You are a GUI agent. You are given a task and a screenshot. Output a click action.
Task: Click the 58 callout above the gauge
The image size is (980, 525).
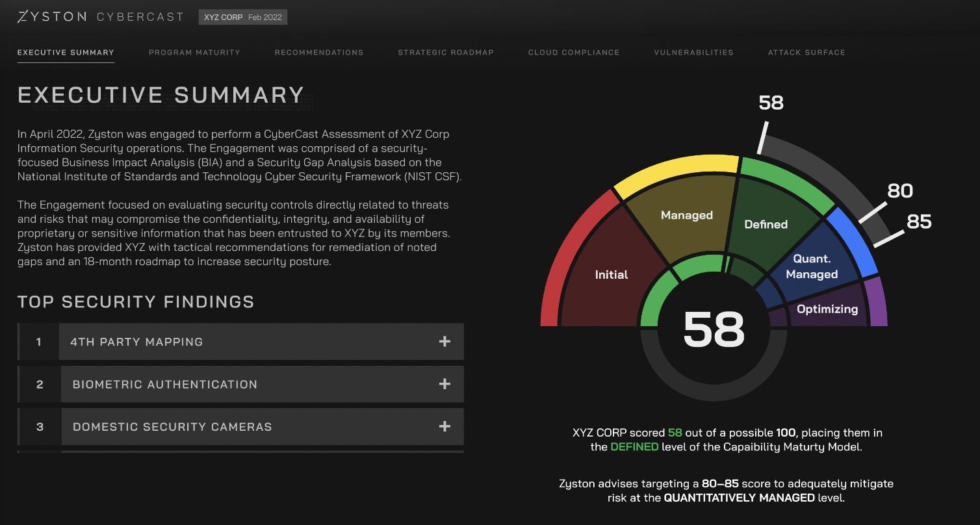(771, 103)
